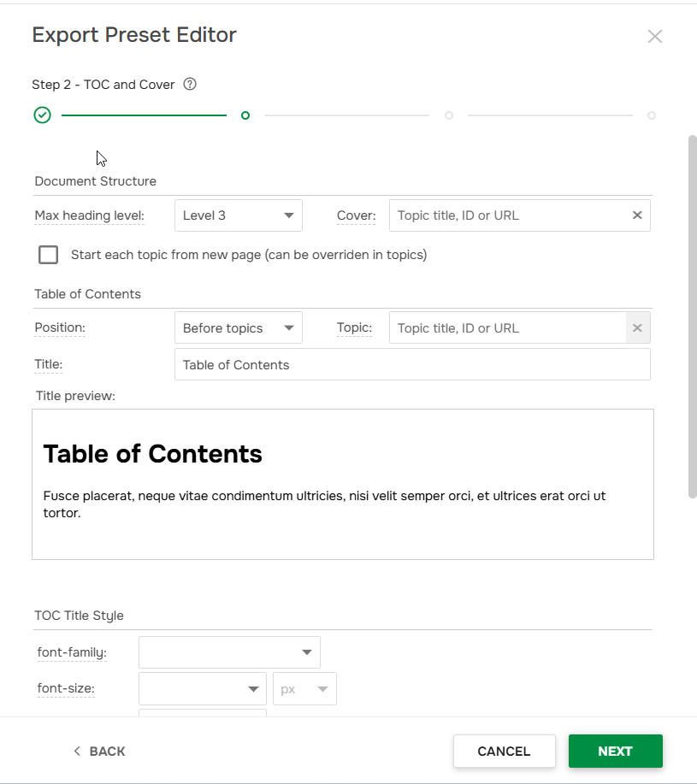
Task: Edit the Title field containing Table of Contents
Action: (x=412, y=364)
